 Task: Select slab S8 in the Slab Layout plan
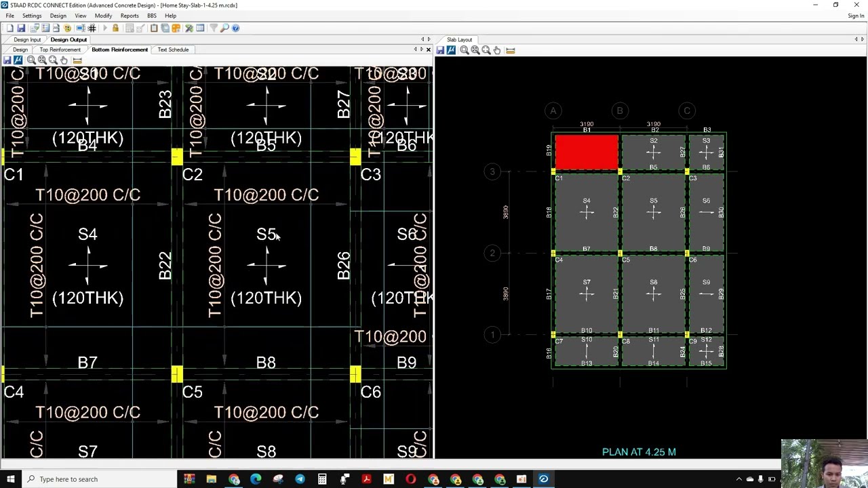(x=653, y=294)
